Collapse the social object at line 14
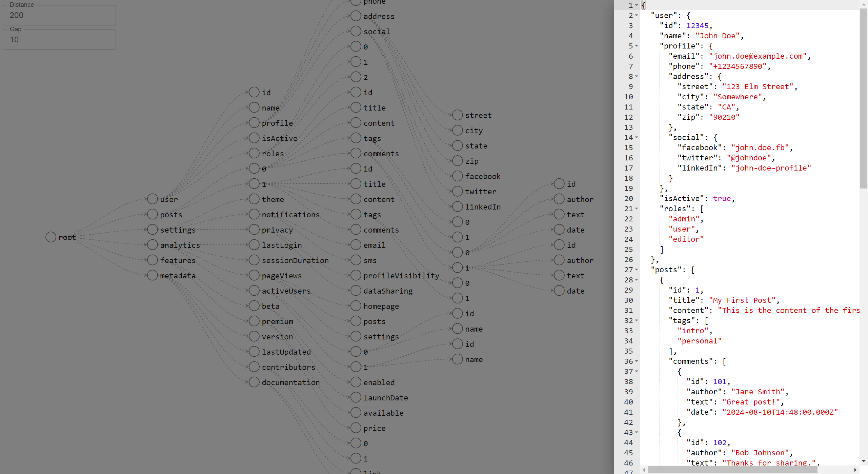This screenshot has height=474, width=868. [637, 138]
